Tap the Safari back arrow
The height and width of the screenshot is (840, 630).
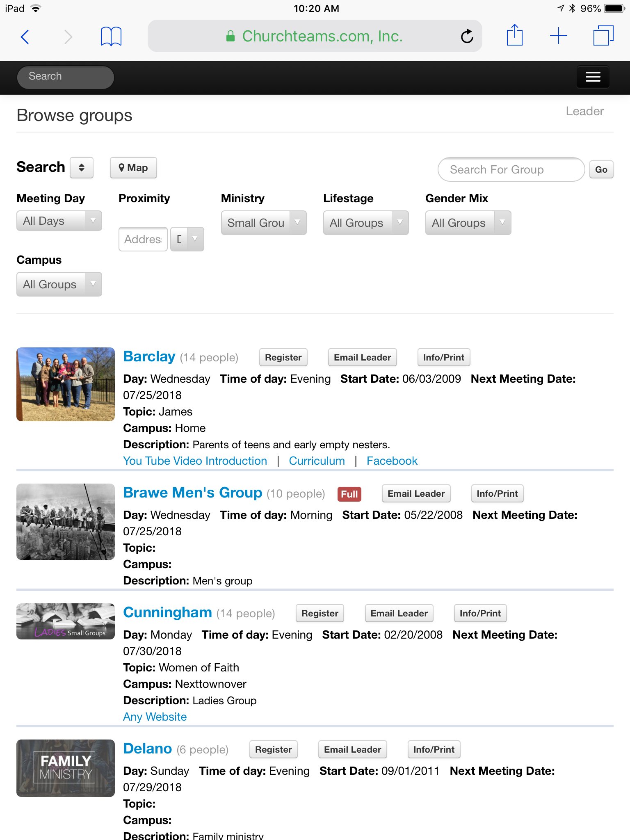pos(25,37)
